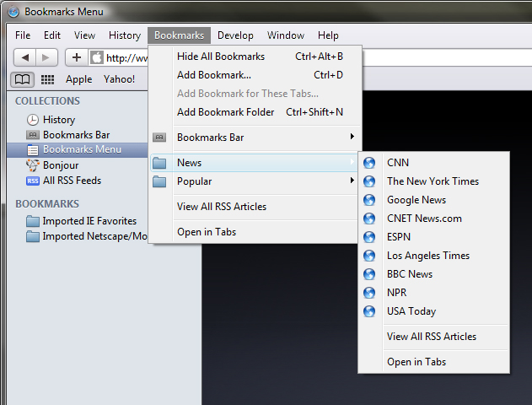Click the globe icon beside The New York Times
Screen dimensions: 532x405
pos(369,181)
